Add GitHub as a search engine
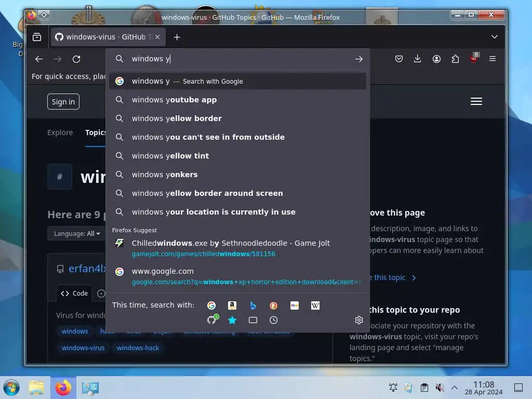The width and height of the screenshot is (532, 399). coord(212,320)
